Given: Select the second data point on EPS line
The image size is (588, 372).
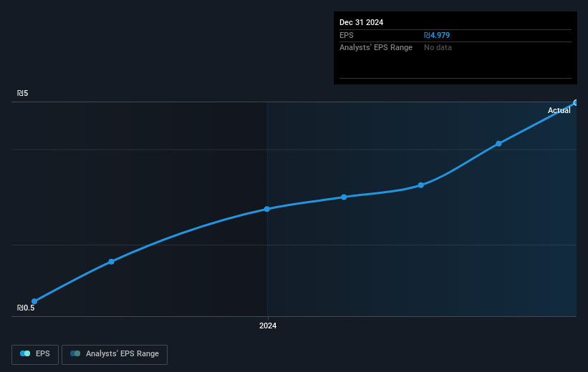Looking at the screenshot, I should [112, 262].
